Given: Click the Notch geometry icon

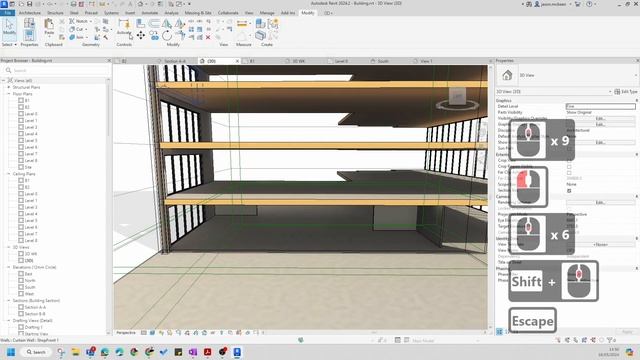Looking at the screenshot, I should pyautogui.click(x=72, y=21).
